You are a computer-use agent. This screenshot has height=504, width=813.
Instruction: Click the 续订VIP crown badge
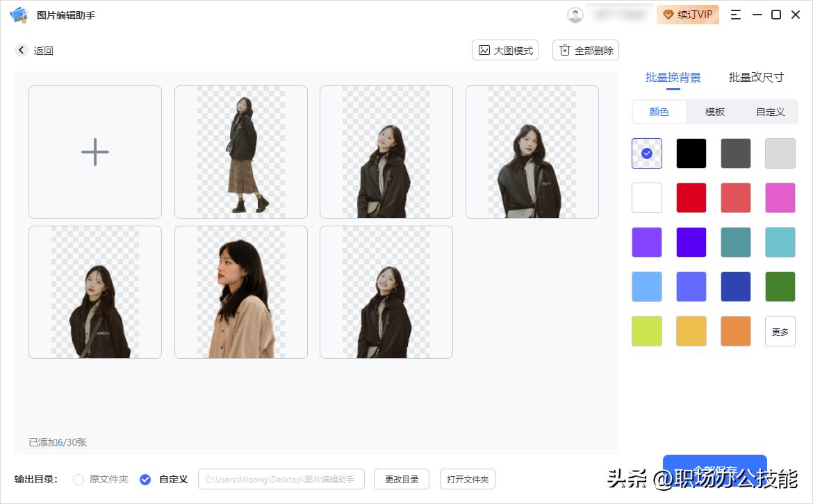[687, 14]
